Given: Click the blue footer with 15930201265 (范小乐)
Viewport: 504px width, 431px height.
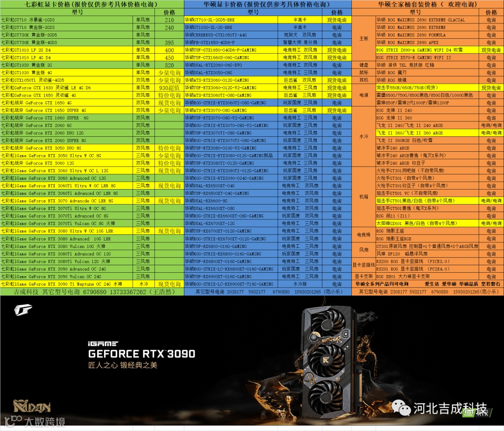Looking at the screenshot, I should [x=268, y=292].
